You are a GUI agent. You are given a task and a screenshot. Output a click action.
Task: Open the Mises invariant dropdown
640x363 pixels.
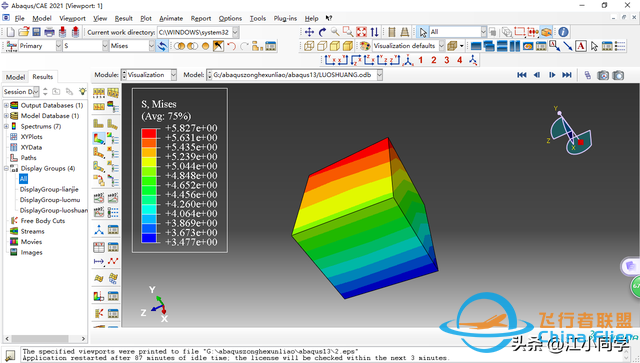(x=131, y=46)
